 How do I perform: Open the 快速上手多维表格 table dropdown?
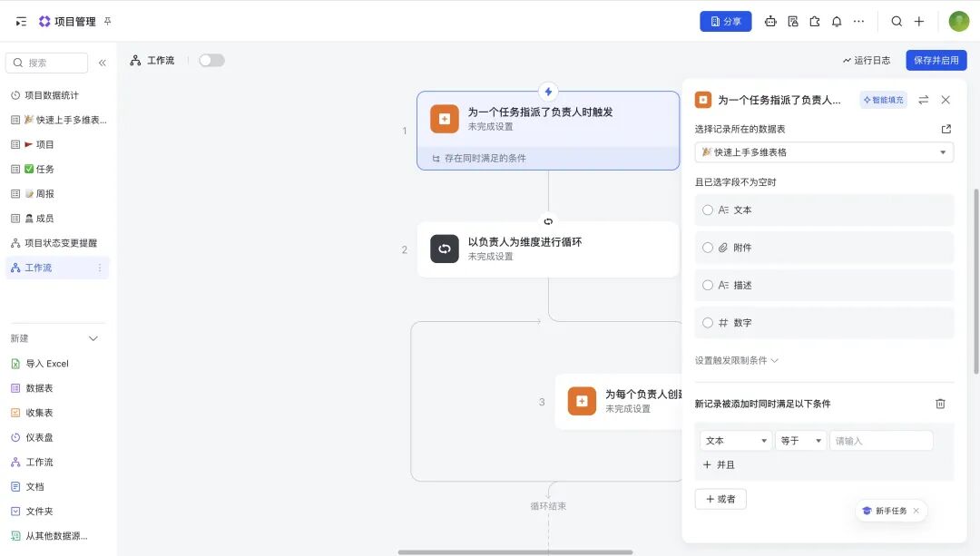(x=824, y=152)
